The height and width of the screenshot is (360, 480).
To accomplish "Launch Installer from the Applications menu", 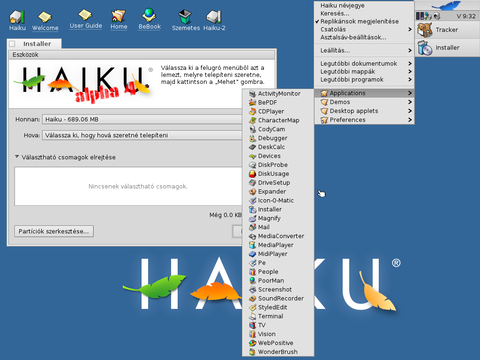I will click(278, 209).
